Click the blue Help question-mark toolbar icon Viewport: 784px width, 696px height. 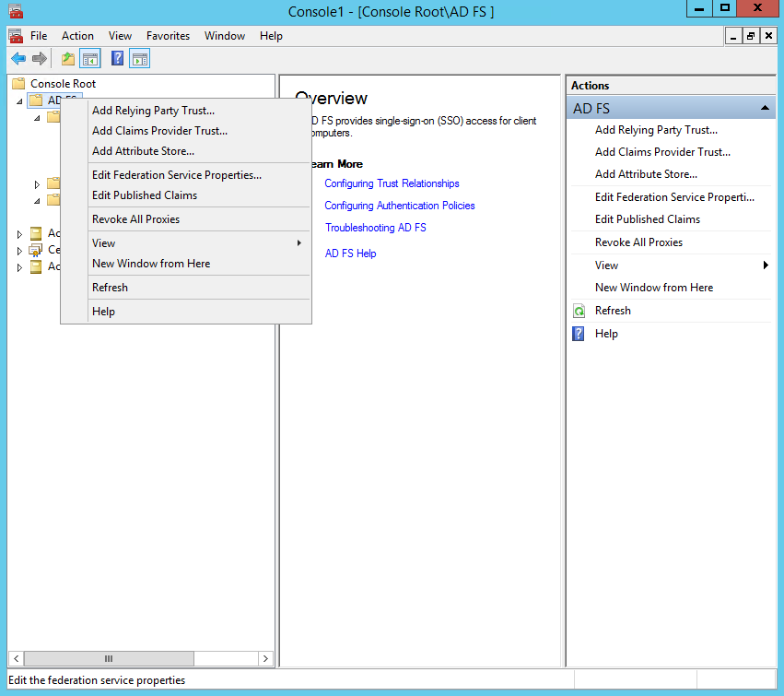[x=117, y=59]
